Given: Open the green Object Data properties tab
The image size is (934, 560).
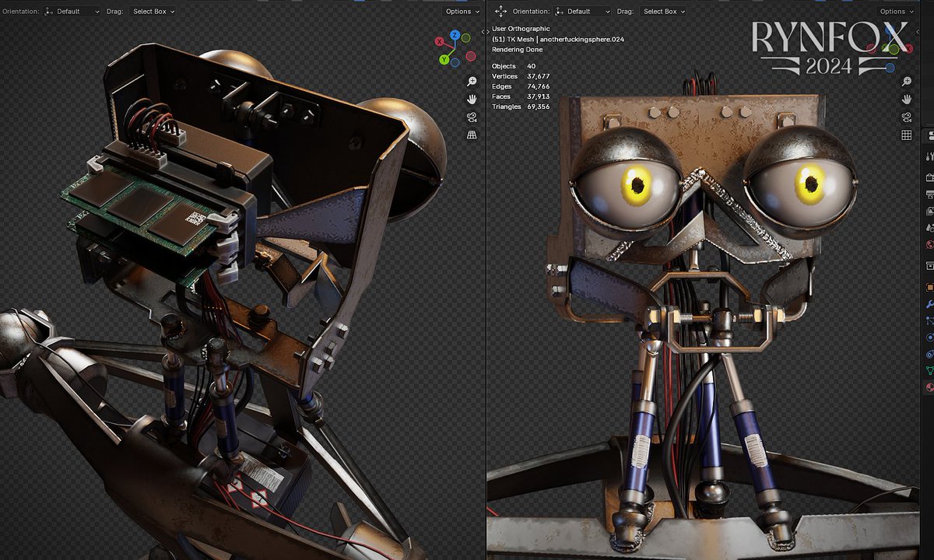Looking at the screenshot, I should point(929,371).
